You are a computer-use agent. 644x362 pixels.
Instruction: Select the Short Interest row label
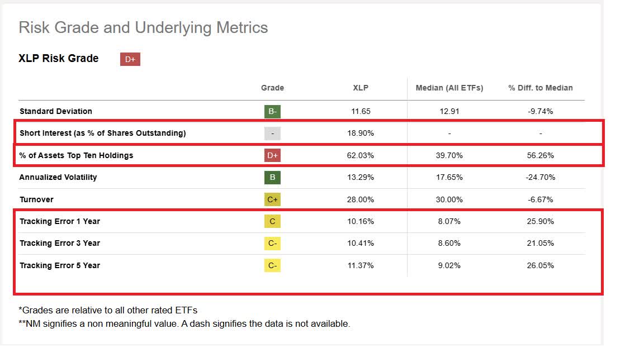tap(103, 133)
